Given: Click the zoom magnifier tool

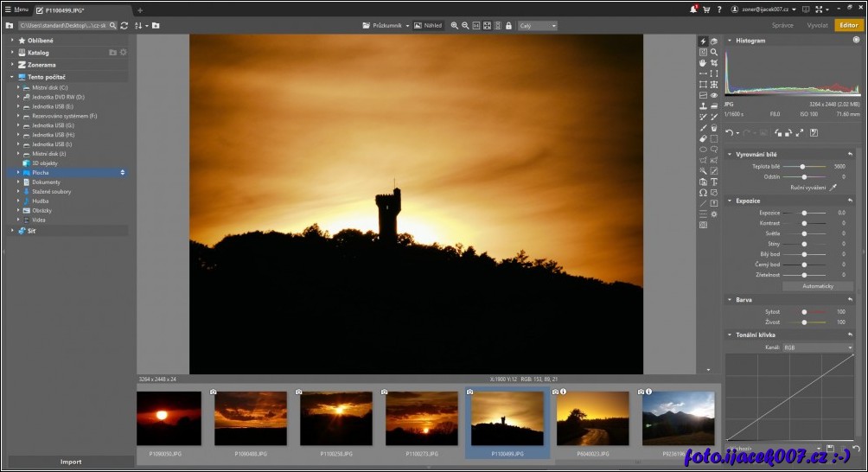Looking at the screenshot, I should click(714, 52).
